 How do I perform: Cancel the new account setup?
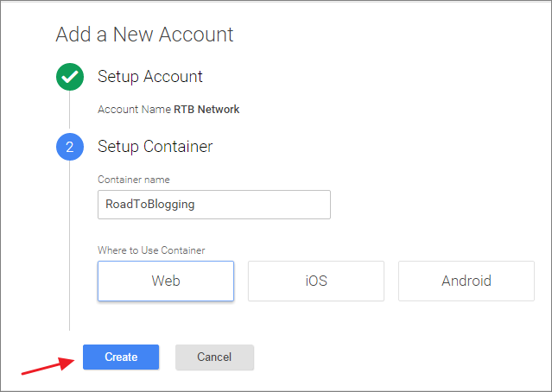214,357
